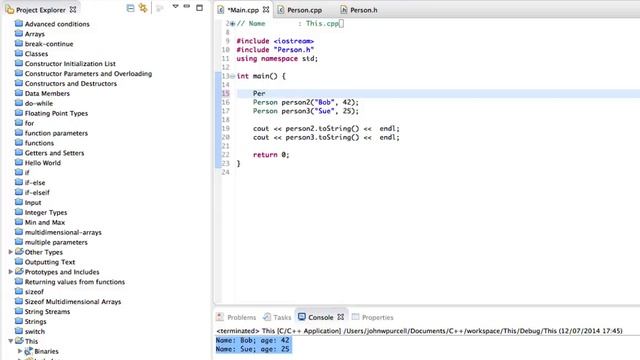Select the Console tab

pyautogui.click(x=321, y=317)
